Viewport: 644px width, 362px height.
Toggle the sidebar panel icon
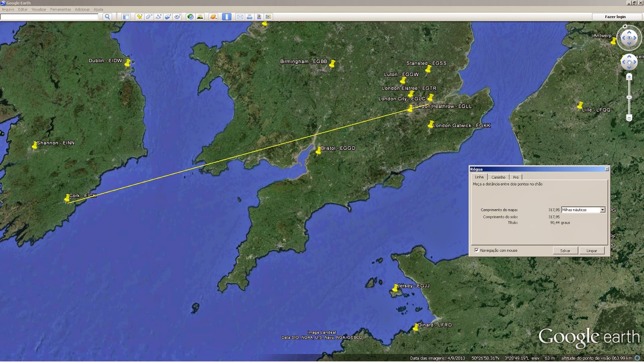(126, 16)
